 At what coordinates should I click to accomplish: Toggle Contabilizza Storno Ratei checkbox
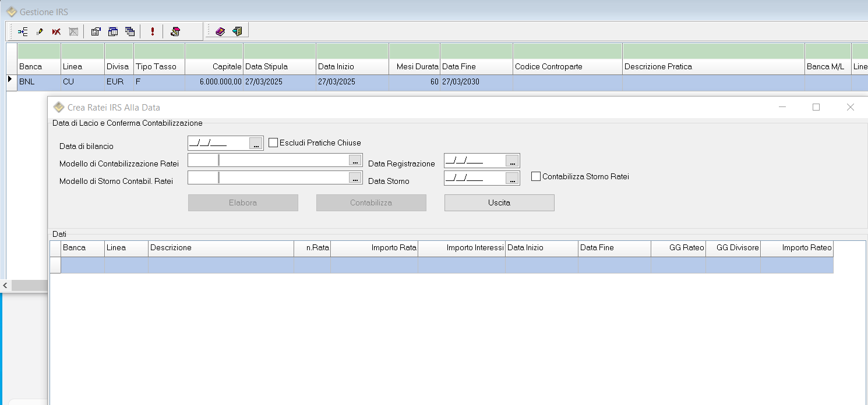(536, 176)
